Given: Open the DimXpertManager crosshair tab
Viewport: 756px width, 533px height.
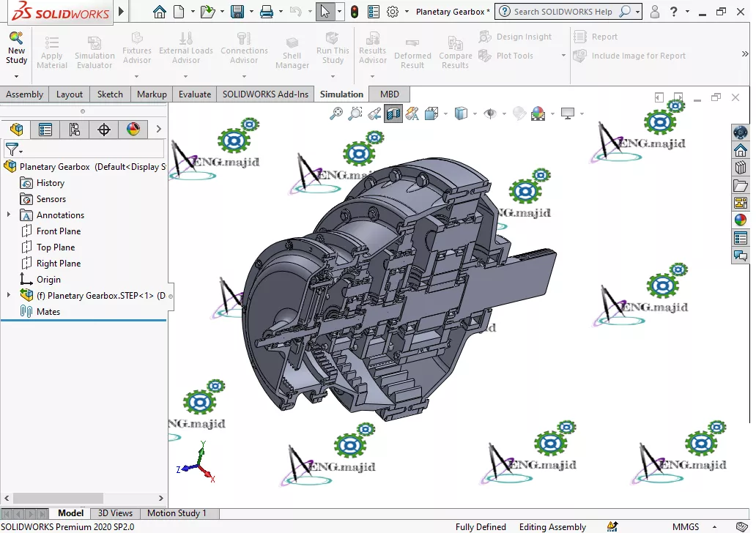Looking at the screenshot, I should [104, 130].
